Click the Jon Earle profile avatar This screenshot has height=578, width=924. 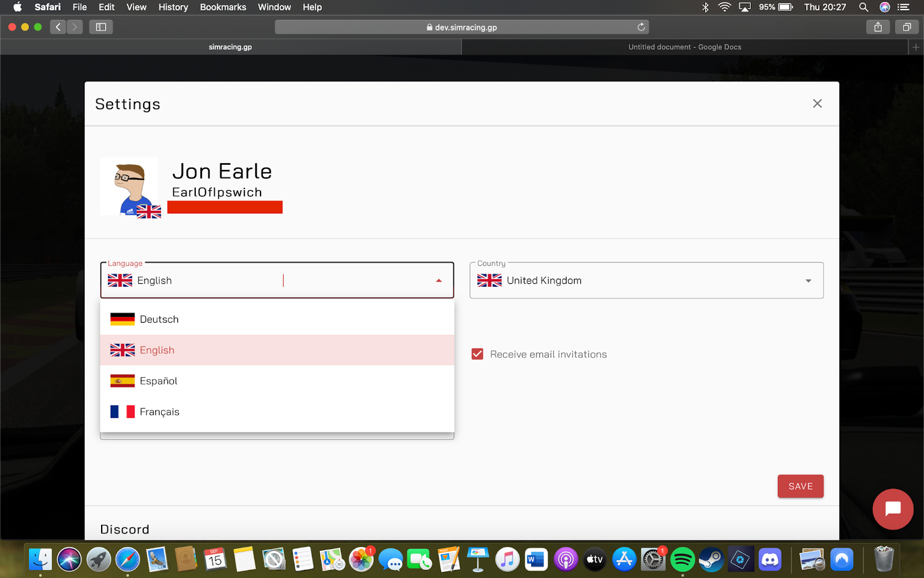coord(129,187)
